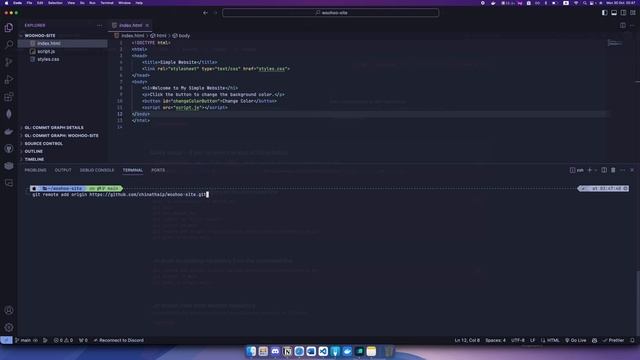Open the Manage gear in activity bar
The image size is (640, 360).
coord(9,327)
